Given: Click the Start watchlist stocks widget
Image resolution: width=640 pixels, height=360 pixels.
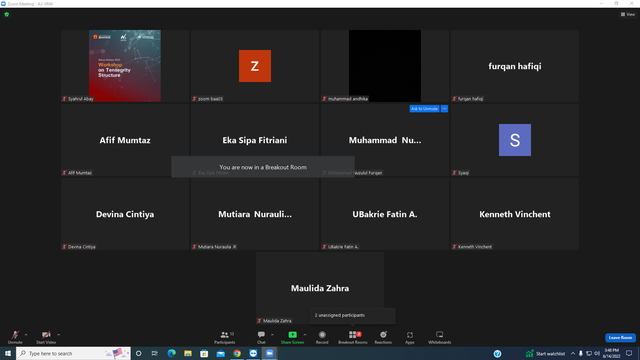Looking at the screenshot, I should point(545,353).
